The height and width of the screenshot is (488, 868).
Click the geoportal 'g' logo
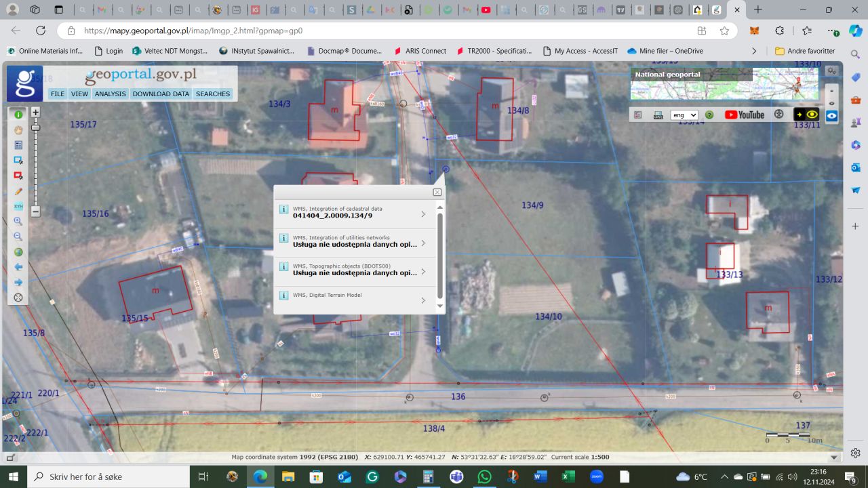tap(25, 83)
